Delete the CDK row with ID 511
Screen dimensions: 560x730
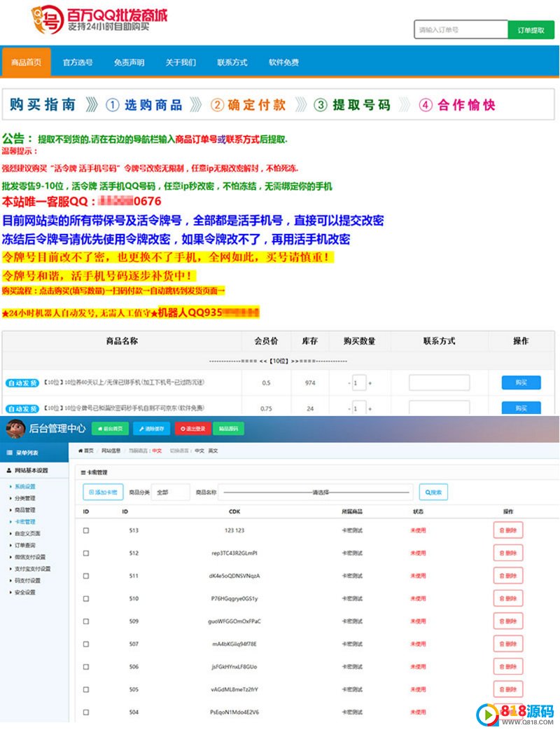click(508, 576)
